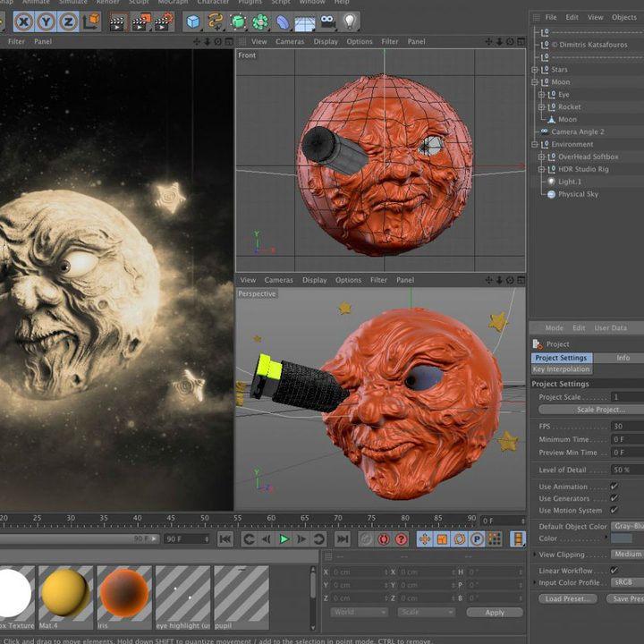Open the Objects menu
644x644 pixels.
tap(624, 17)
